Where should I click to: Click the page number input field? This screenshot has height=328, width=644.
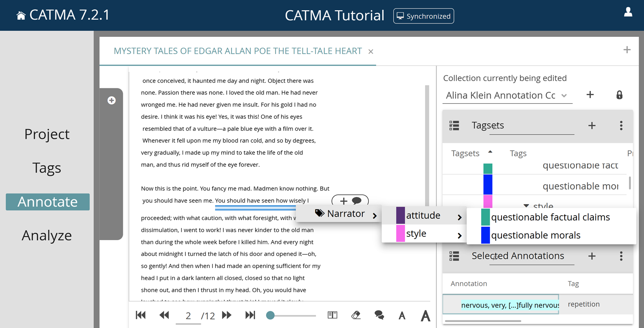pos(188,316)
